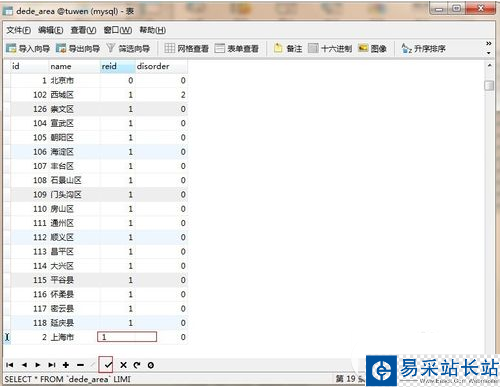Switch to 表单查看 form view

[x=237, y=49]
